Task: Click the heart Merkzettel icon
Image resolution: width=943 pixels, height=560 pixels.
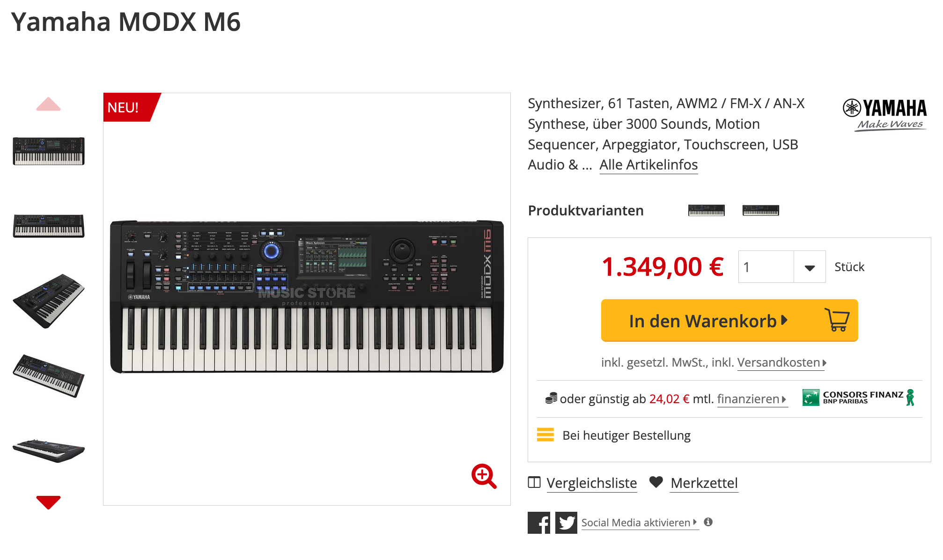Action: (x=656, y=482)
